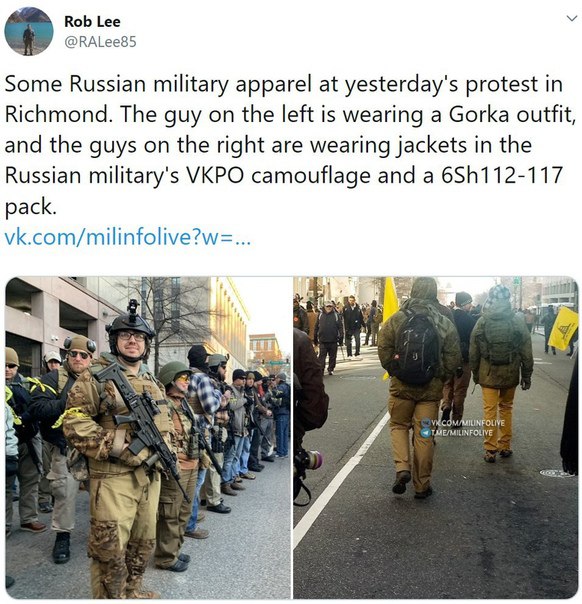Click the VK logo in the photo watermark

(426, 423)
